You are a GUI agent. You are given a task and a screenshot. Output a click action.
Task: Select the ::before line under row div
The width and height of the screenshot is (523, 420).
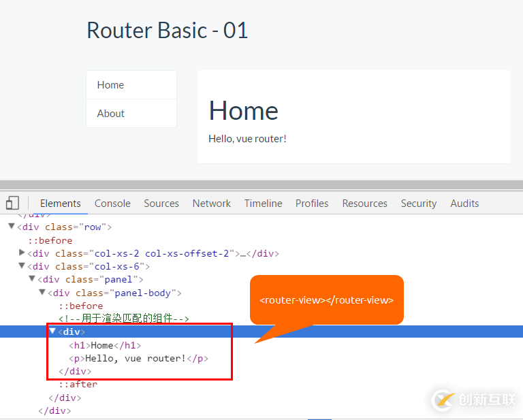pos(50,241)
